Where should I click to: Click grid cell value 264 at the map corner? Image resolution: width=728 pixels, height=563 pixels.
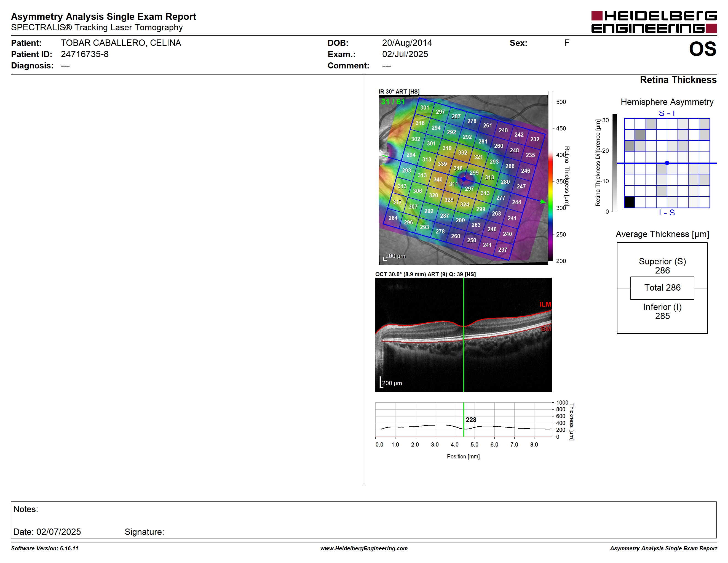[393, 218]
